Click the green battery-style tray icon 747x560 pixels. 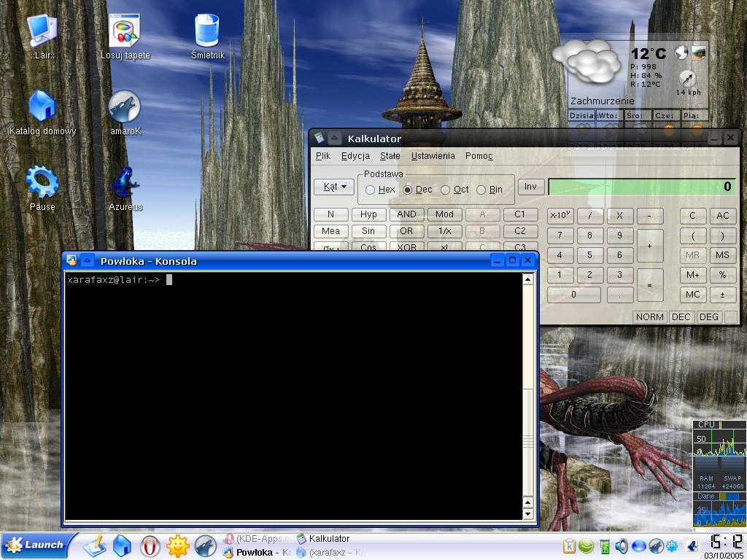point(604,545)
